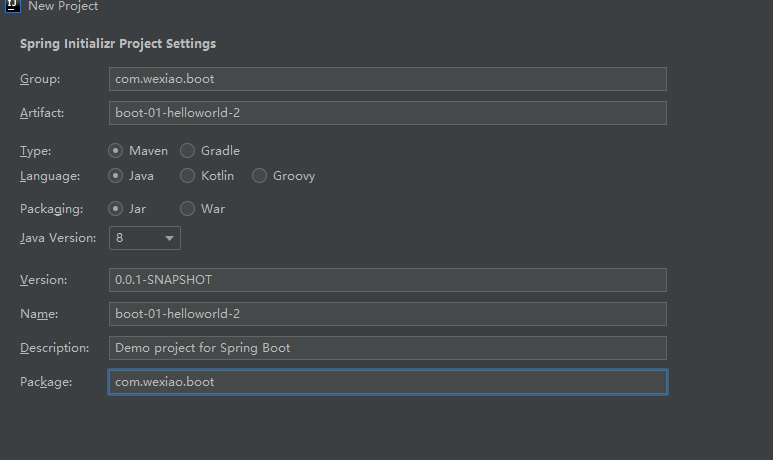Select Jar packaging option

(117, 209)
